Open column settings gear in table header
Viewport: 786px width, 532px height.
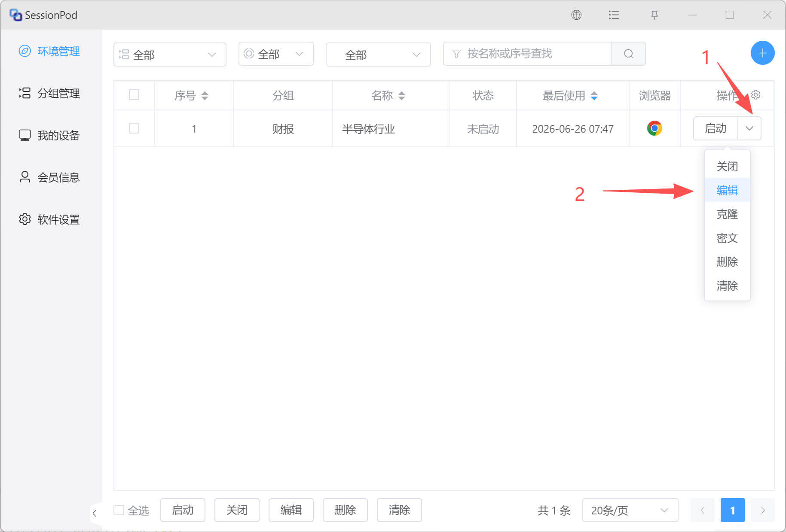point(756,95)
